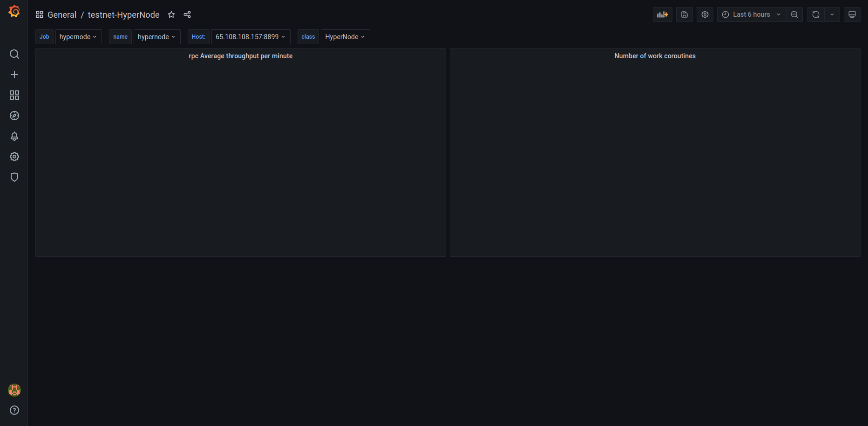
Task: Trigger a manual dashboard refresh
Action: (815, 14)
